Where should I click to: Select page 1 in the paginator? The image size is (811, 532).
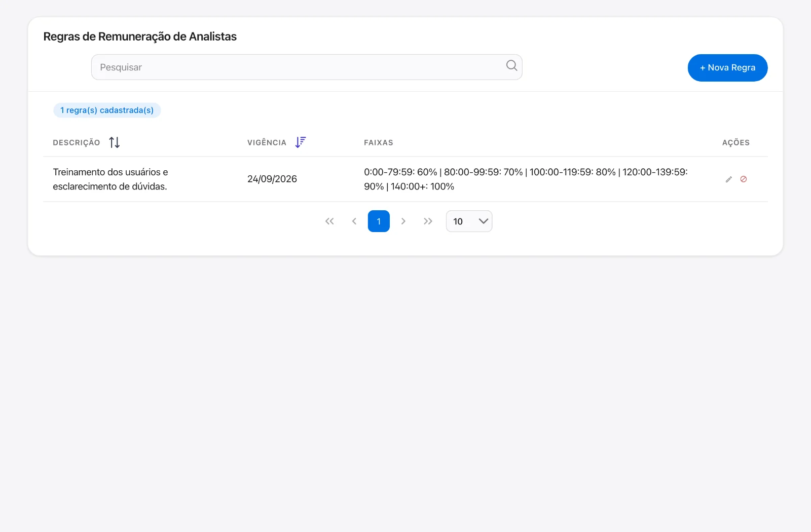[x=379, y=221]
